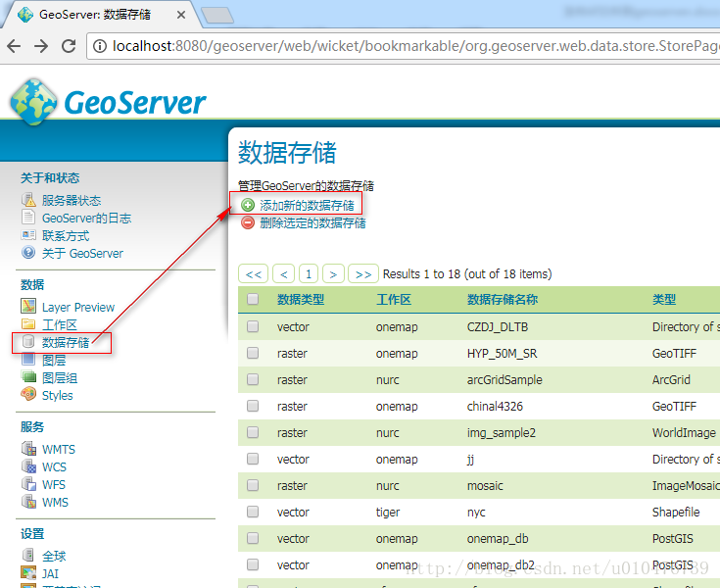
Task: Click the About GeoServer help icon
Action: click(28, 253)
